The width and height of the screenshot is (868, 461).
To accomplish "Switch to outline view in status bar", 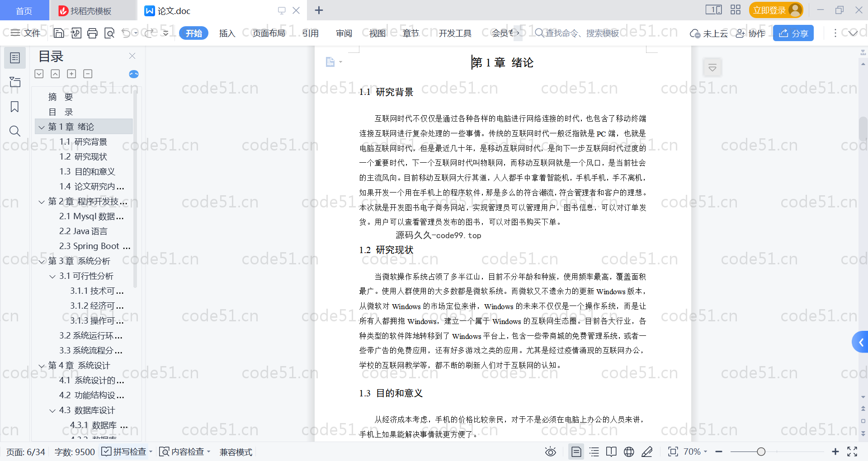I will point(594,452).
